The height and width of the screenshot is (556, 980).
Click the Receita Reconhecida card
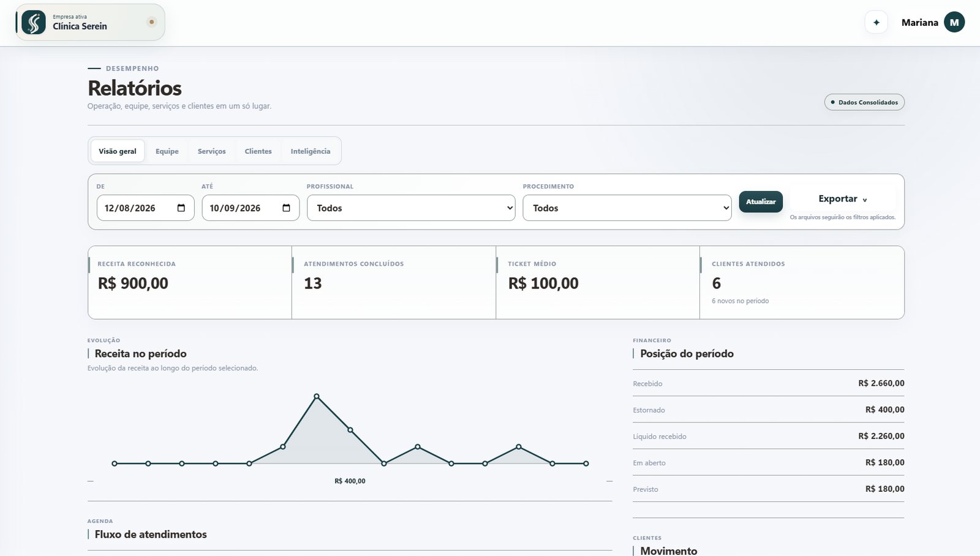click(190, 282)
